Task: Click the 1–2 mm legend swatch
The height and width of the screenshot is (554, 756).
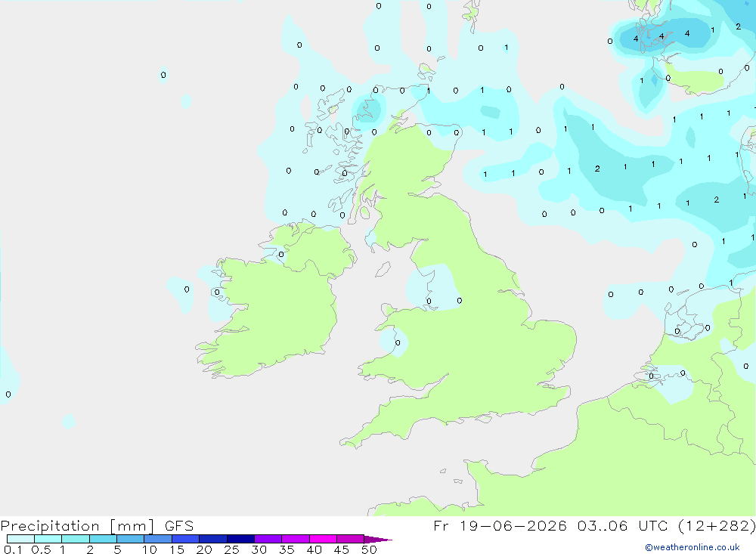Action: coord(76,539)
